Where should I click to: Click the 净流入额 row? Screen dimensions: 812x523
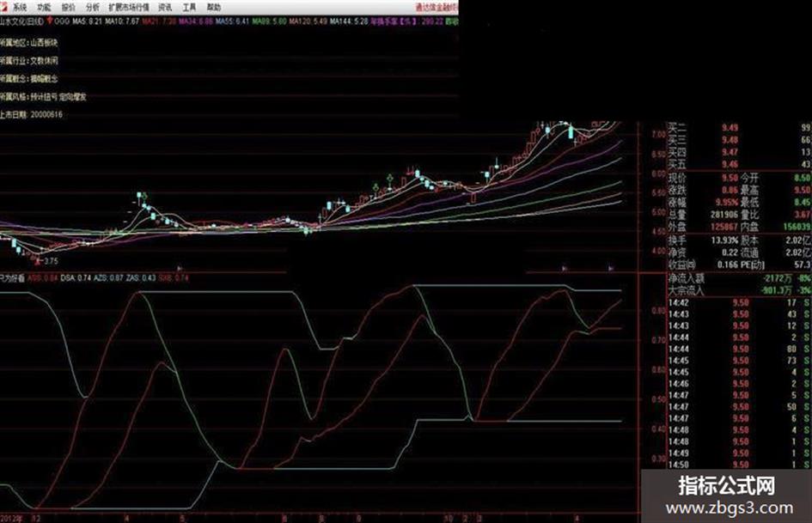click(739, 278)
